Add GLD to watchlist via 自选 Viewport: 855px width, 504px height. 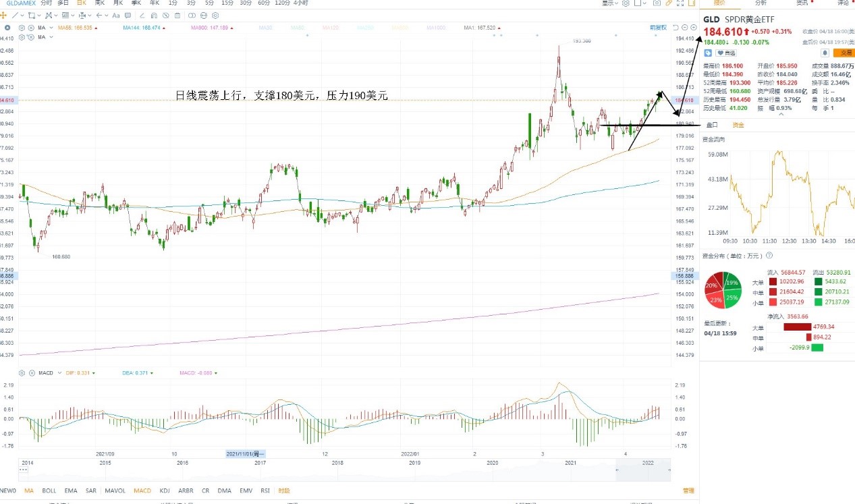click(x=725, y=53)
